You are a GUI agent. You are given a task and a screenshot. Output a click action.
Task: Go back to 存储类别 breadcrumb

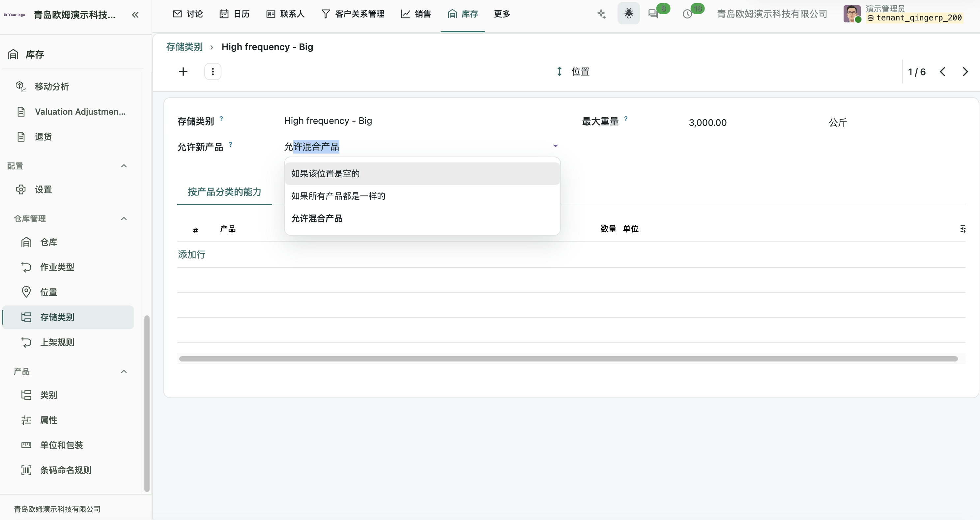point(185,47)
